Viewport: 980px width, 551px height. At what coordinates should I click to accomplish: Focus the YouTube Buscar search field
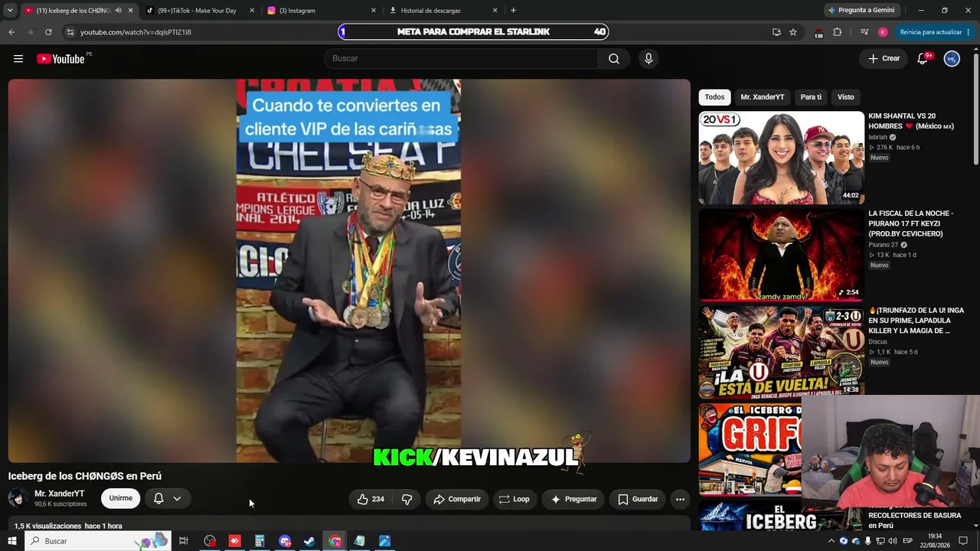tap(462, 59)
